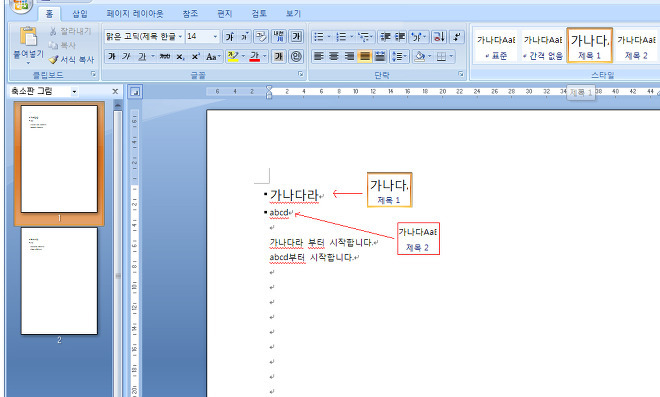The width and height of the screenshot is (660, 397).
Task: Click the Office button logo
Action: click(20, 5)
